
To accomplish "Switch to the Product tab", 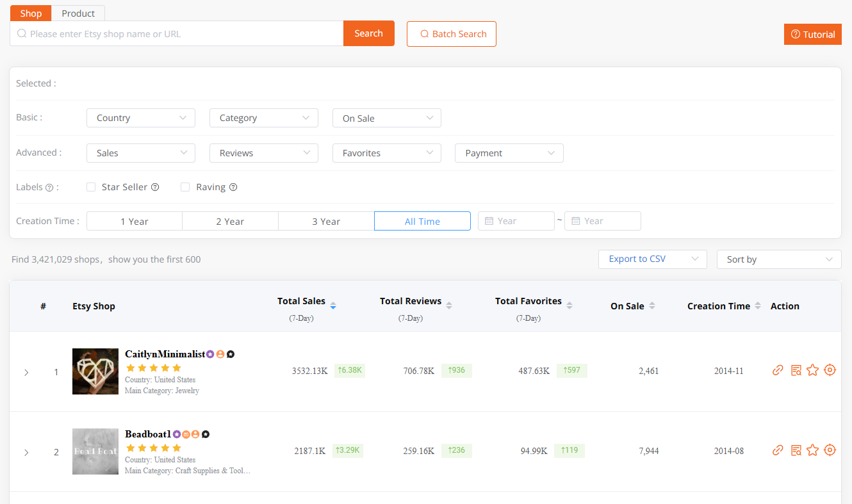I will click(x=78, y=13).
